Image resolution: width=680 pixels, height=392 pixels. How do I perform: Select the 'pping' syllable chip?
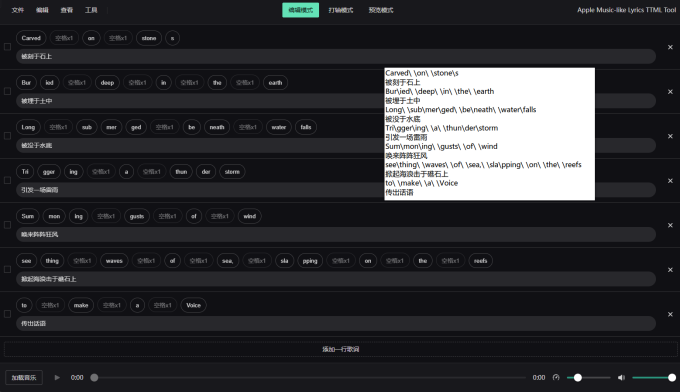[310, 261]
